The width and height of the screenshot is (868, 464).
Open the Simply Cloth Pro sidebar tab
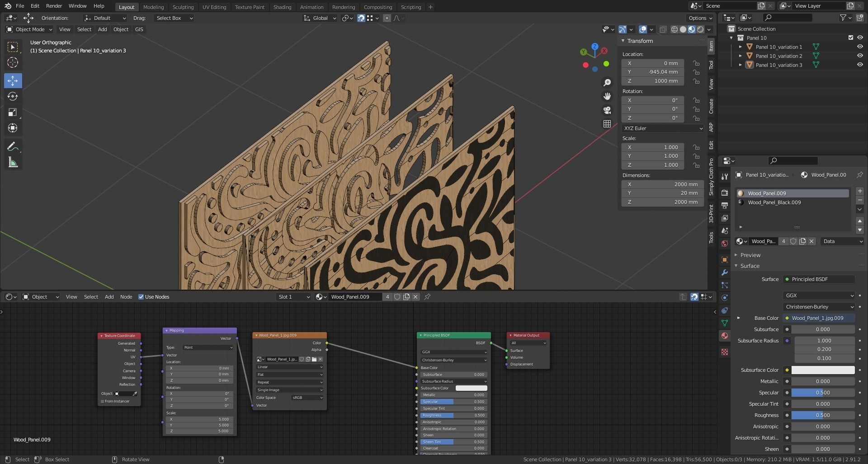point(711,177)
